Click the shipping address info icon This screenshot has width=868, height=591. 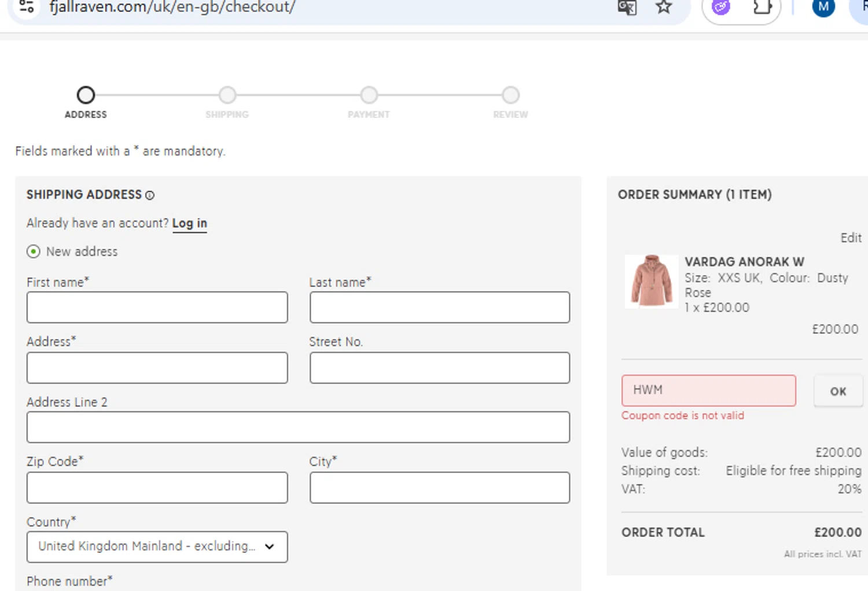(x=150, y=195)
